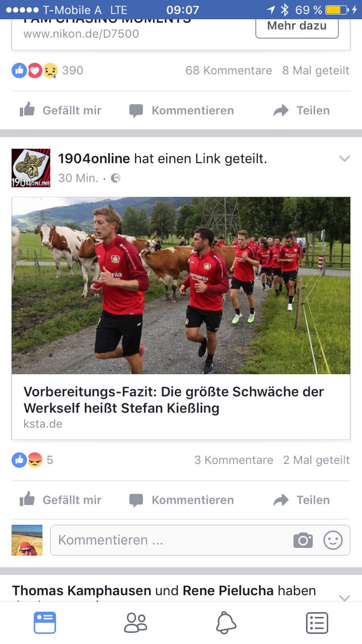
Task: Open the emoji smiley picker
Action: (x=333, y=540)
